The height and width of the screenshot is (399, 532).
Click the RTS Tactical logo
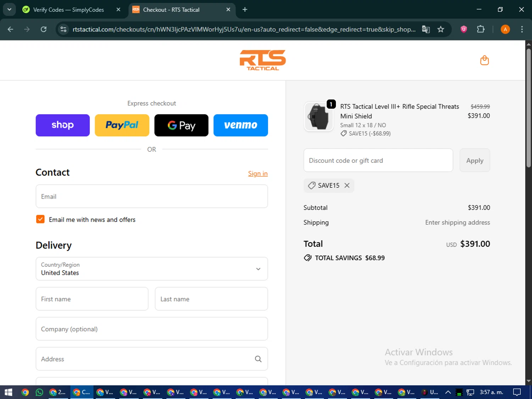[262, 60]
